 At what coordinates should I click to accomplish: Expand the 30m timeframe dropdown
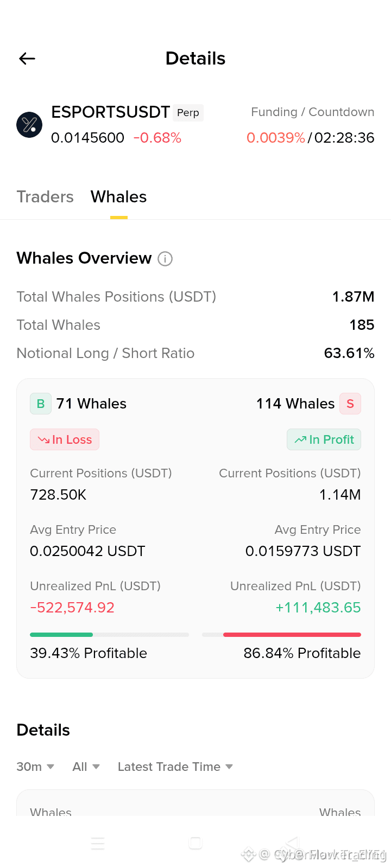point(35,767)
